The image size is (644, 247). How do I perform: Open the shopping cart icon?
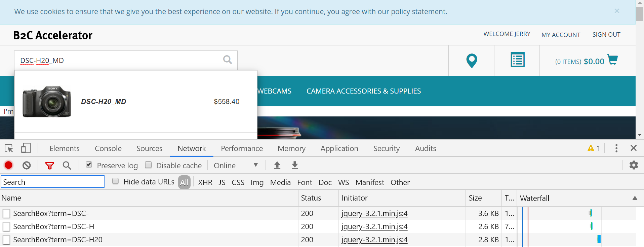click(x=612, y=60)
